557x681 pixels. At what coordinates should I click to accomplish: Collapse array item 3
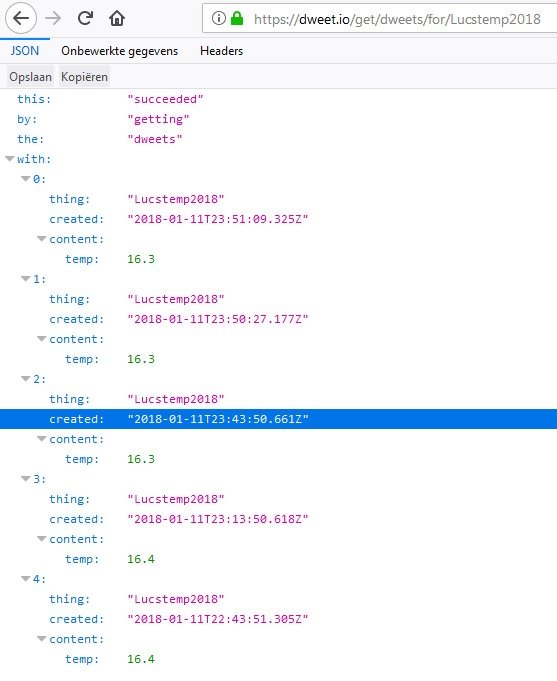26,479
